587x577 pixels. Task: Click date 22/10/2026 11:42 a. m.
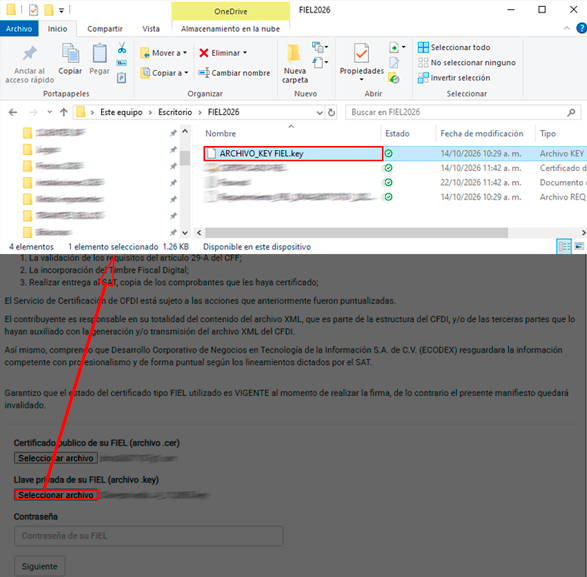[481, 183]
